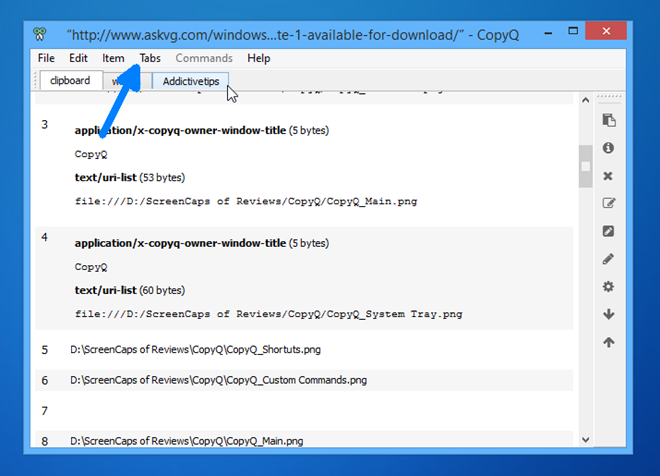Open the Edit menu
Viewport: 660px width, 476px height.
coord(78,58)
